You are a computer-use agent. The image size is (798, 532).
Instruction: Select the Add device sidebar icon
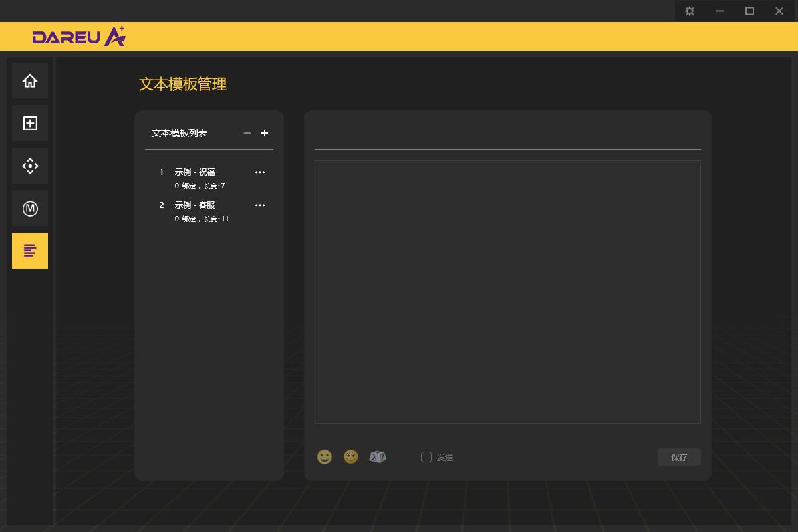click(x=29, y=123)
